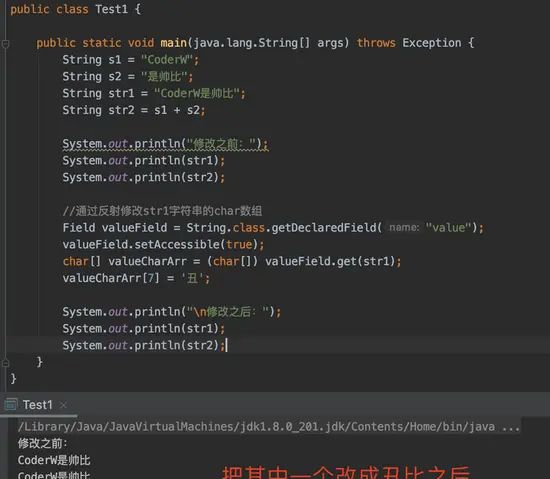The height and width of the screenshot is (479, 550).
Task: Click the valueField.setAccessible(true) line
Action: [163, 244]
